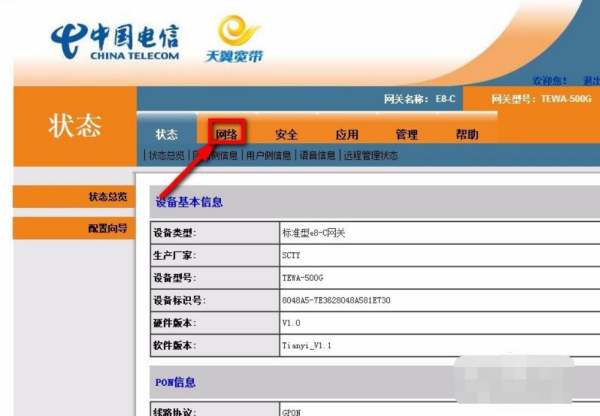Screen dimensions: 600x416
Task: Click the 标准型e8-C网关 device type value
Action: tap(314, 233)
